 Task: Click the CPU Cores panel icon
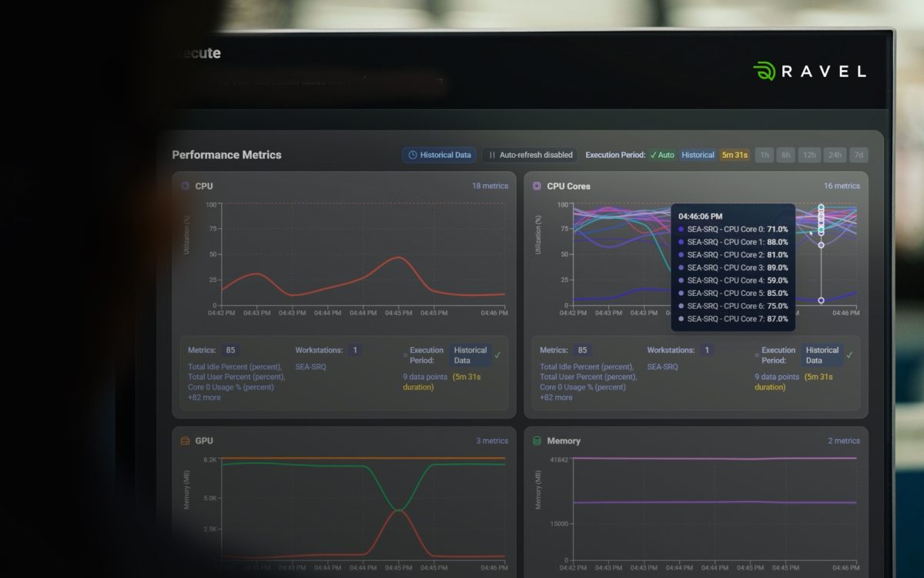pyautogui.click(x=537, y=187)
